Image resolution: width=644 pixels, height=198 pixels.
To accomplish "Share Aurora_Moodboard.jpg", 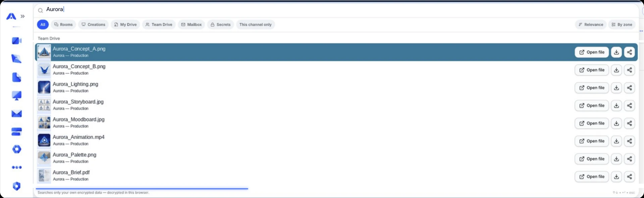I will [629, 123].
